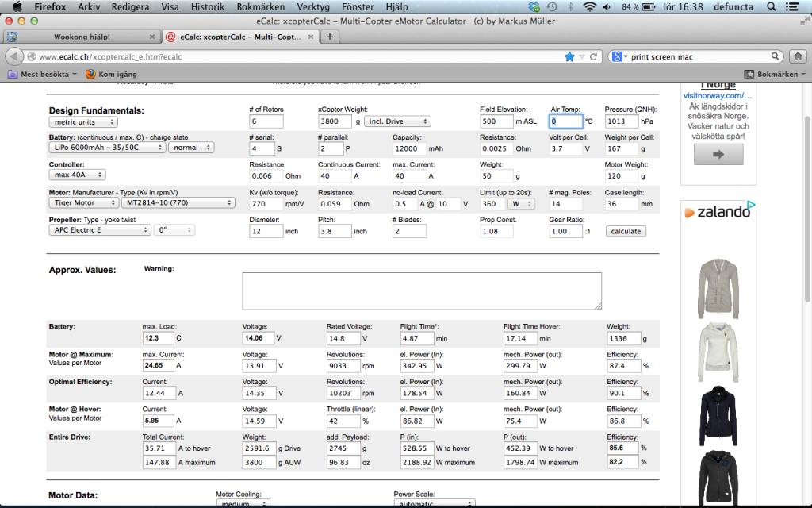
Task: Open the LiPo 6000mAh battery dropdown
Action: point(107,148)
